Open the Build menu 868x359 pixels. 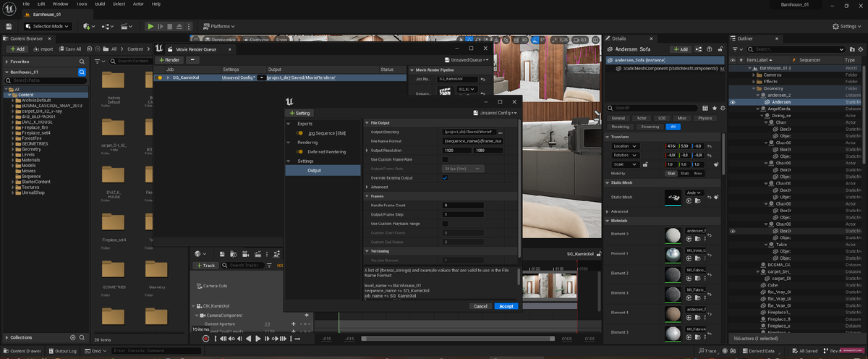[100, 4]
